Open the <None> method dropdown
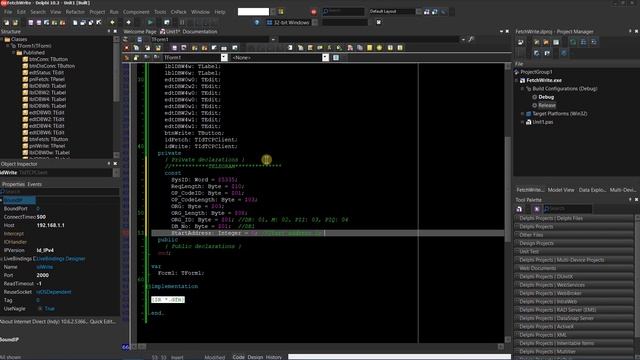 tap(325, 58)
